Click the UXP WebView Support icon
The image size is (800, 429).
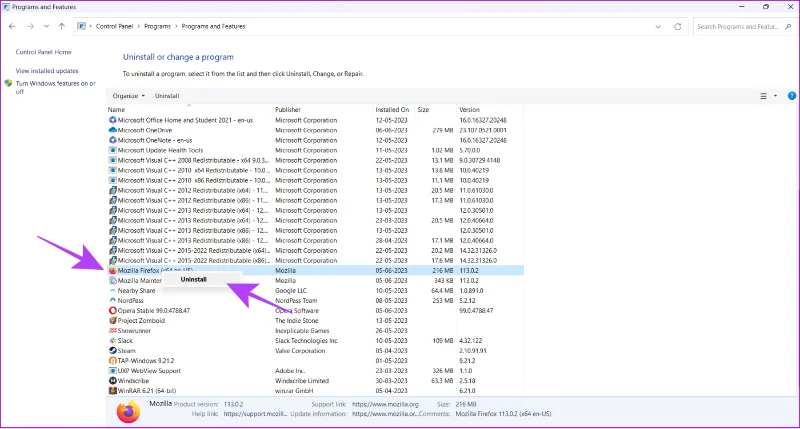112,370
